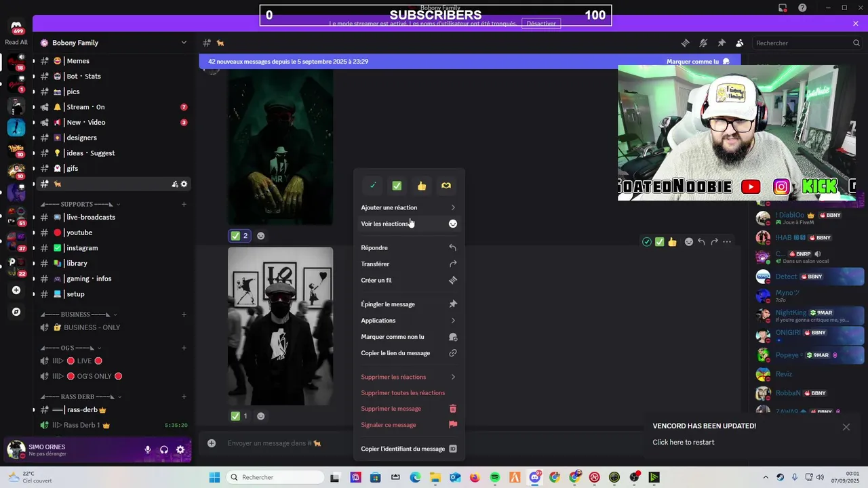Screen dimensions: 868x488
Task: Open Discover servers compass icon
Action: tap(16, 312)
